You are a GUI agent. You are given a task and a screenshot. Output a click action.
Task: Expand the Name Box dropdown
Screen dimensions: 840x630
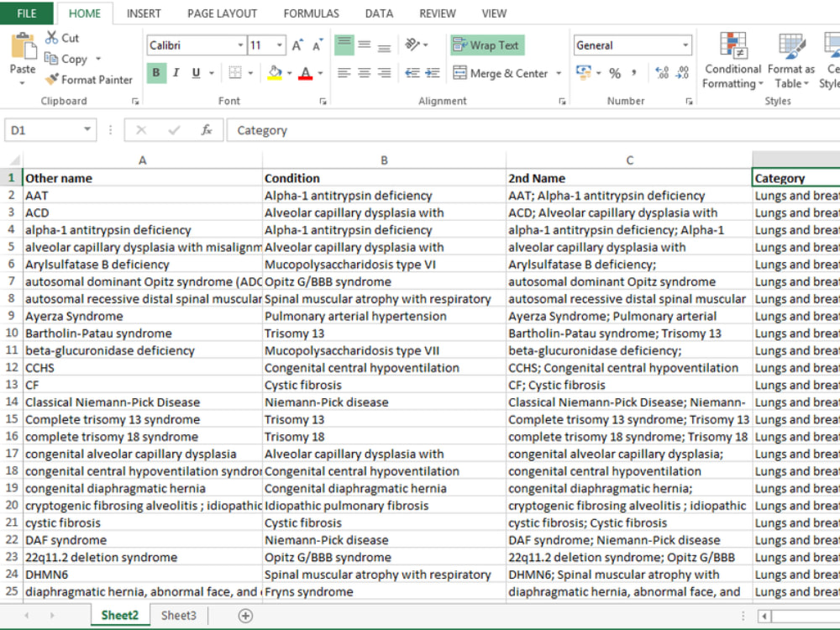(87, 129)
